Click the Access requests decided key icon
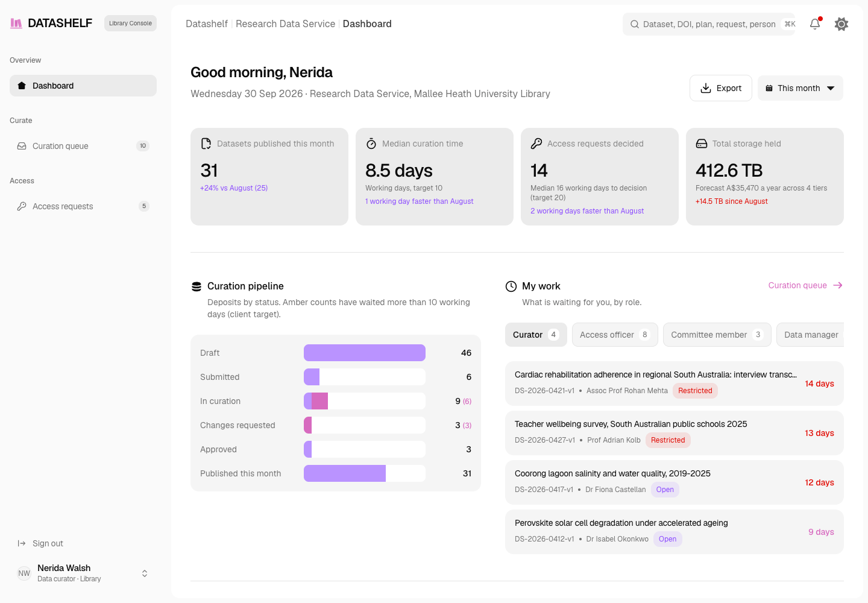The width and height of the screenshot is (868, 603). (536, 144)
